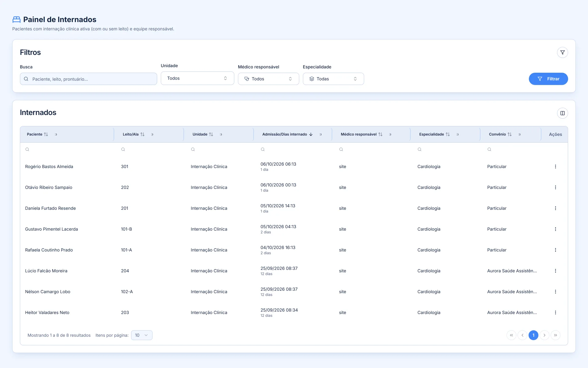The height and width of the screenshot is (368, 588).
Task: Click patient name Nélson Camargo Lobo
Action: coord(47,292)
